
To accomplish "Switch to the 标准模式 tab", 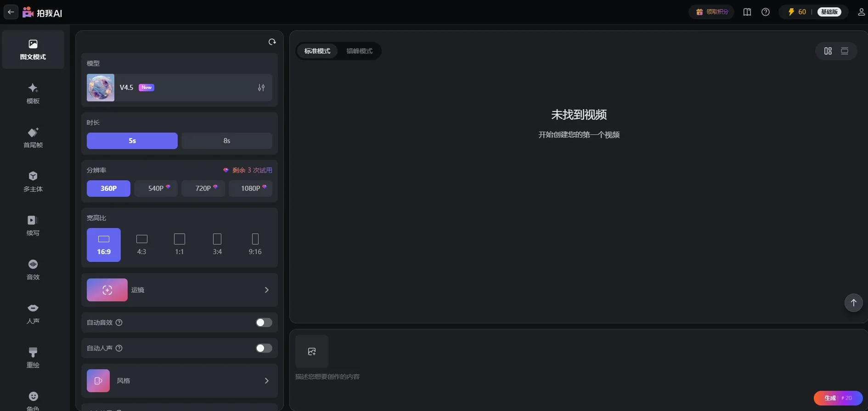I will pyautogui.click(x=317, y=51).
